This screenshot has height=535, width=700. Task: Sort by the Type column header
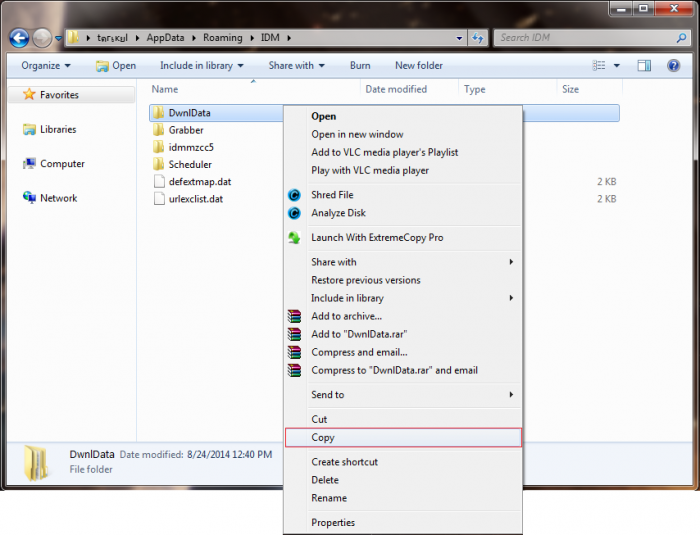pyautogui.click(x=474, y=89)
